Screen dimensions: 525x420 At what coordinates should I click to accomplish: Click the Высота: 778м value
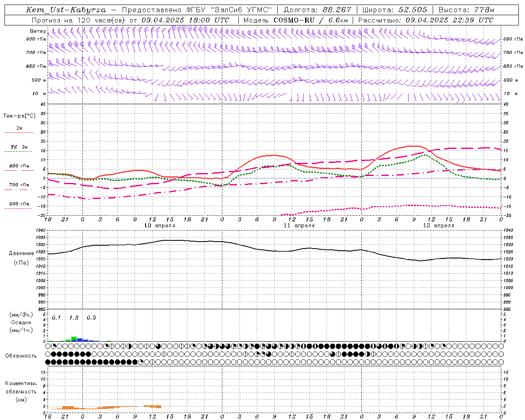click(466, 10)
